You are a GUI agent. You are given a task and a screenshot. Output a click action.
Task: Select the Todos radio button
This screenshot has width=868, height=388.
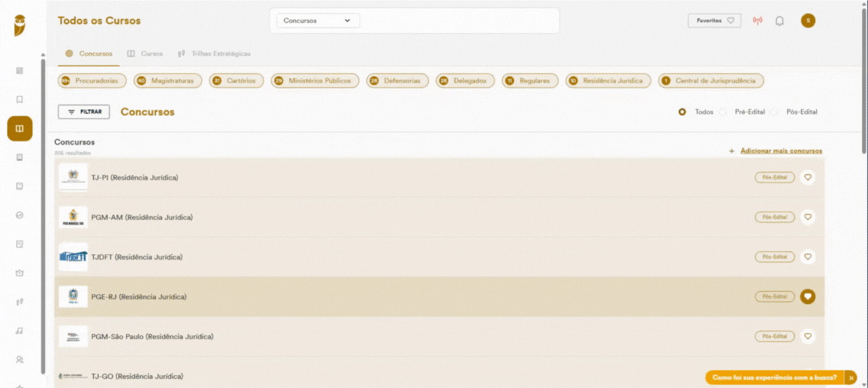(x=682, y=112)
